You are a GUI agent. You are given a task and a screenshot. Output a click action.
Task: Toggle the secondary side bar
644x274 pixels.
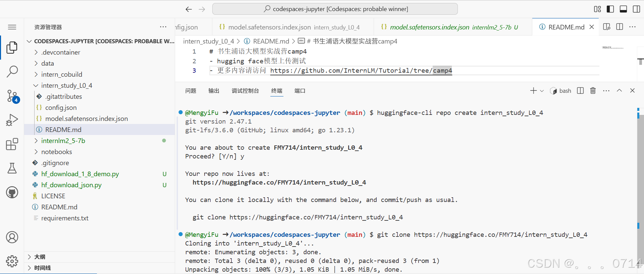click(x=636, y=9)
